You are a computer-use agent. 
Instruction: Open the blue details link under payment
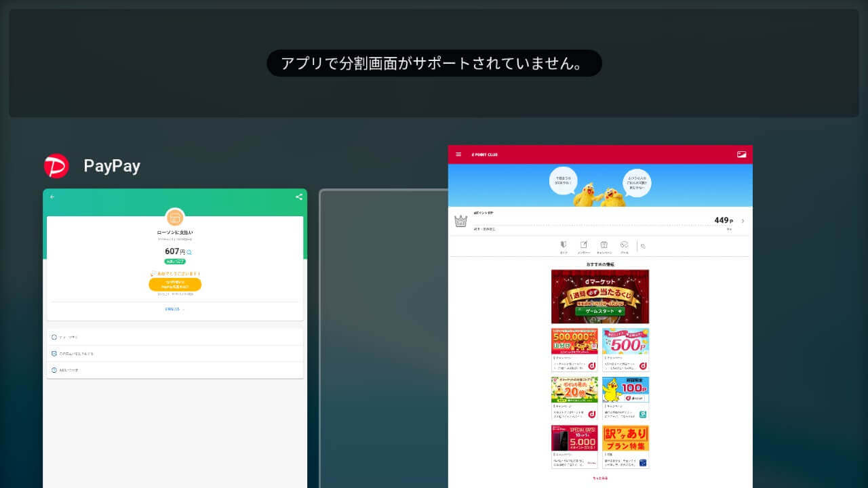tap(174, 309)
